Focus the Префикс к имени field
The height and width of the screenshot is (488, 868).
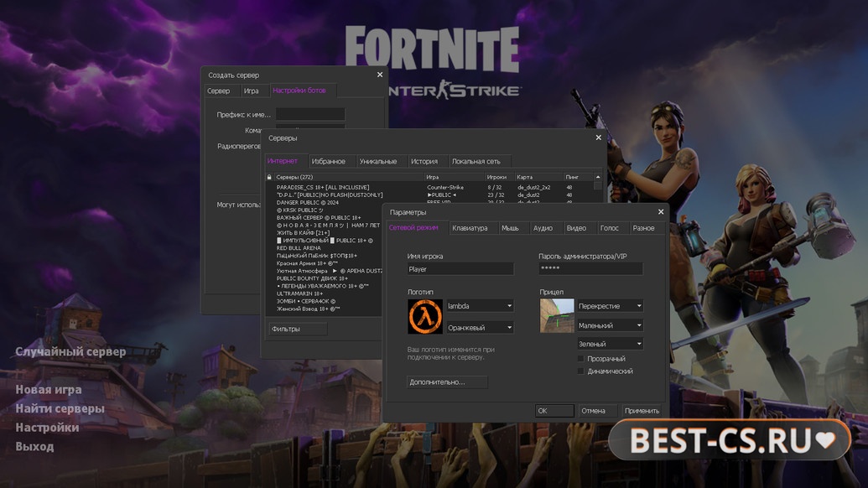pyautogui.click(x=310, y=115)
